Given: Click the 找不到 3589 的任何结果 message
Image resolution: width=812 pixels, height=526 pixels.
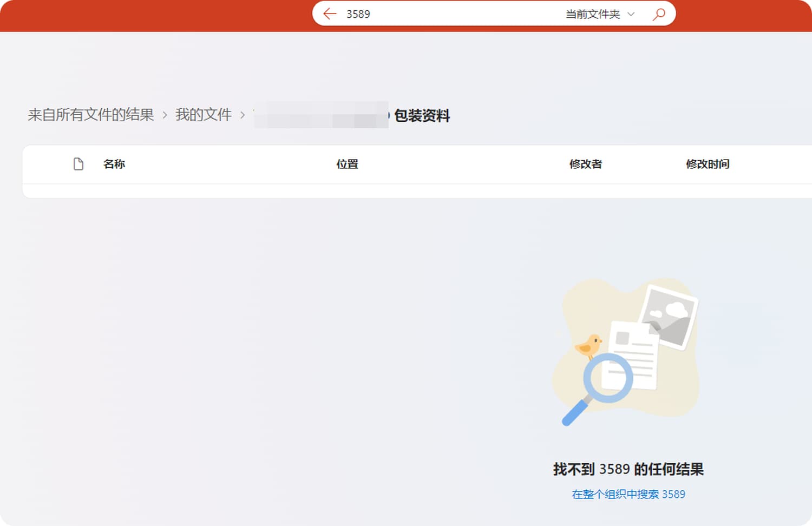Looking at the screenshot, I should (x=628, y=469).
